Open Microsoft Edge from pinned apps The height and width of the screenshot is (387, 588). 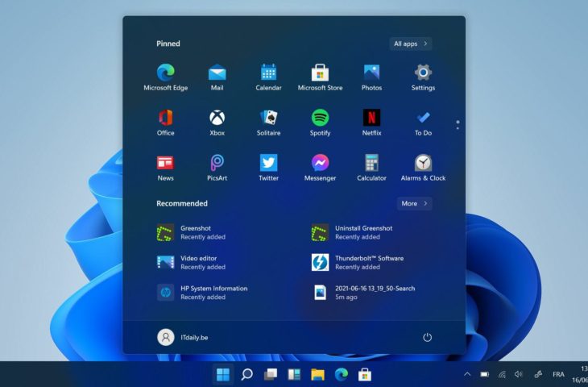click(165, 77)
